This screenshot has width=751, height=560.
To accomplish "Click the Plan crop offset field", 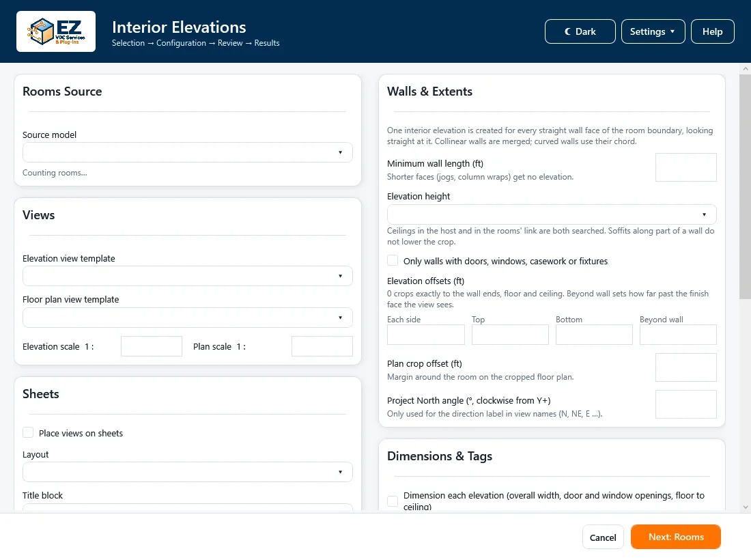I will coord(685,367).
